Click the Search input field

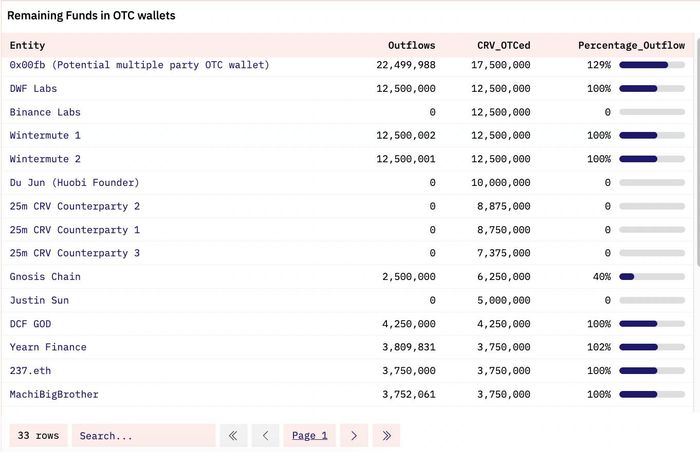point(143,435)
